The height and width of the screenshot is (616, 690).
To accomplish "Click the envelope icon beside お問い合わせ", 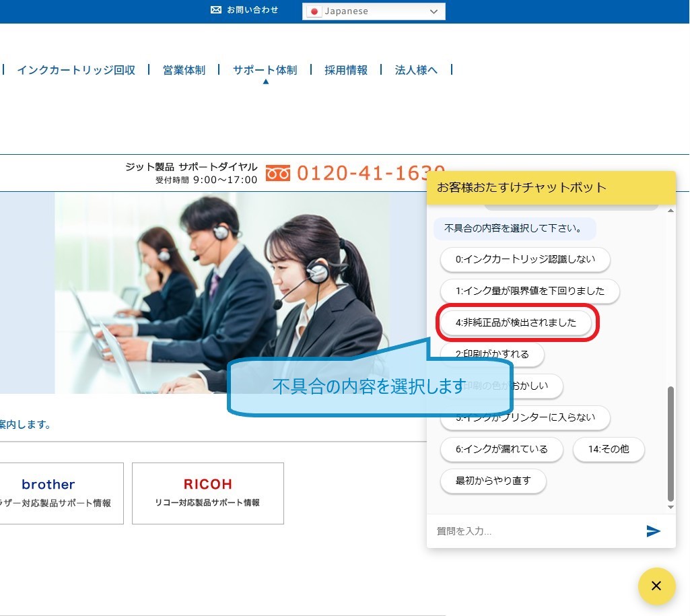I will pos(216,10).
